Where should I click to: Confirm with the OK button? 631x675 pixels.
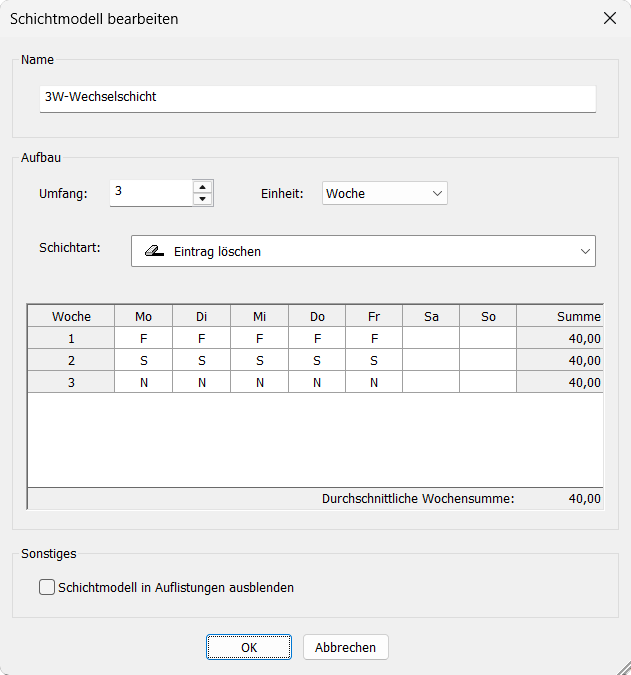[x=249, y=647]
